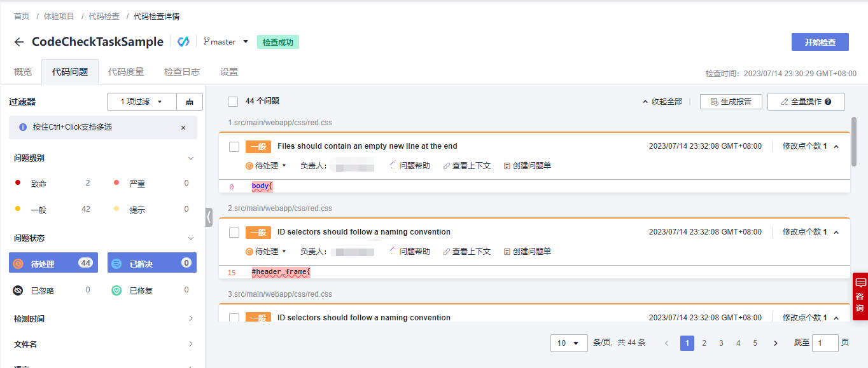Click the clear filter broom icon
This screenshot has height=368, width=868.
click(190, 102)
